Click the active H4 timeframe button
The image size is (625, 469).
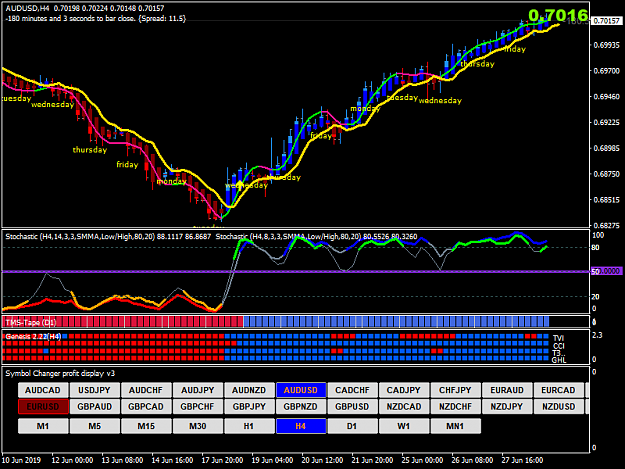[x=301, y=426]
